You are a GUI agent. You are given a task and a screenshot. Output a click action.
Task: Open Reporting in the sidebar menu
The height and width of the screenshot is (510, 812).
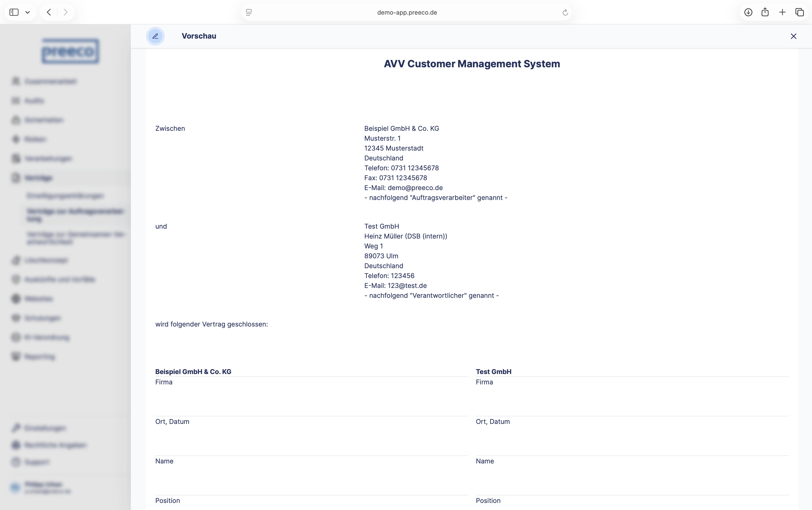point(40,357)
